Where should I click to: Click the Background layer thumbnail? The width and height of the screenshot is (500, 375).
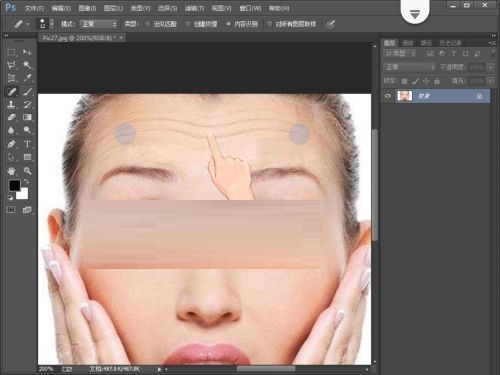coord(405,96)
